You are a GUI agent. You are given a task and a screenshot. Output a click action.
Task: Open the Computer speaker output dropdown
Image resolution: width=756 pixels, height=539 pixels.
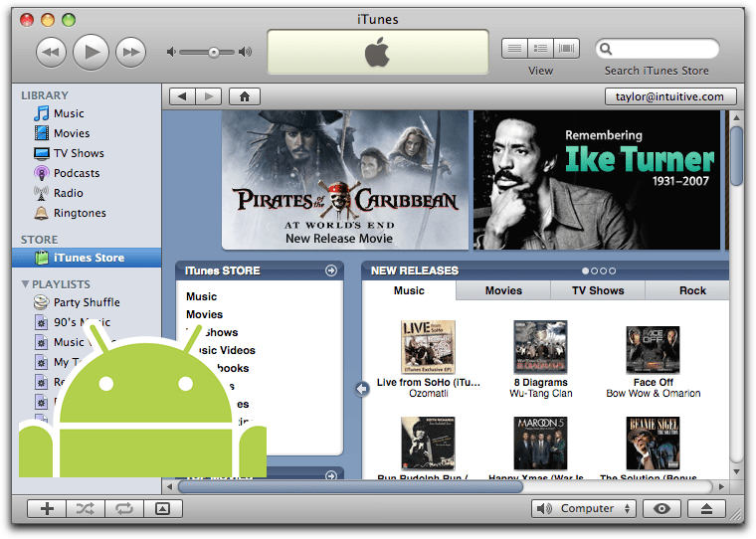(x=584, y=508)
